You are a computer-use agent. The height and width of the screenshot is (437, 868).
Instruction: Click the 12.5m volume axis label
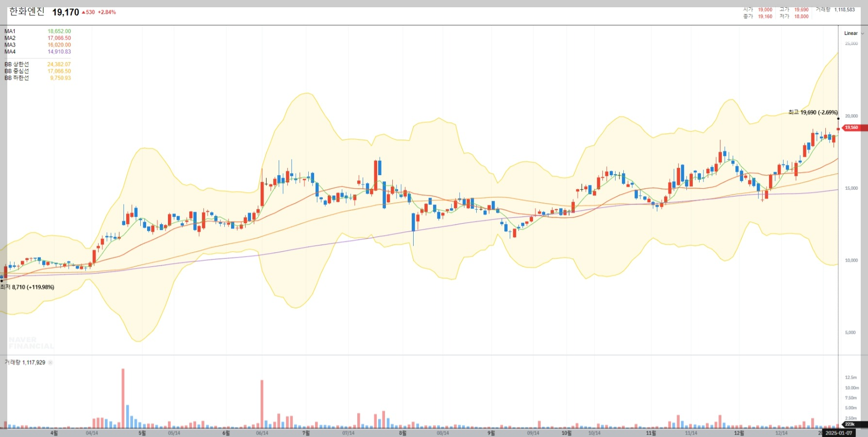(851, 377)
